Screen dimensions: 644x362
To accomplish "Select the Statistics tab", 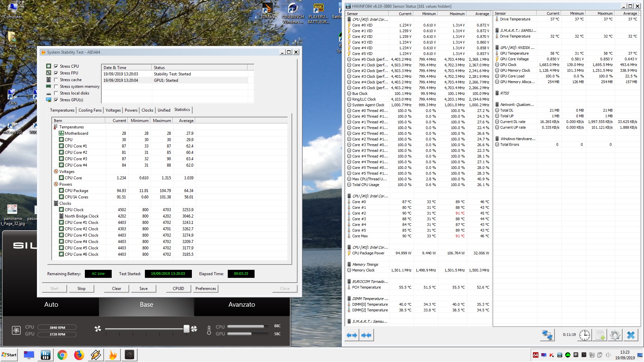I will pyautogui.click(x=182, y=110).
